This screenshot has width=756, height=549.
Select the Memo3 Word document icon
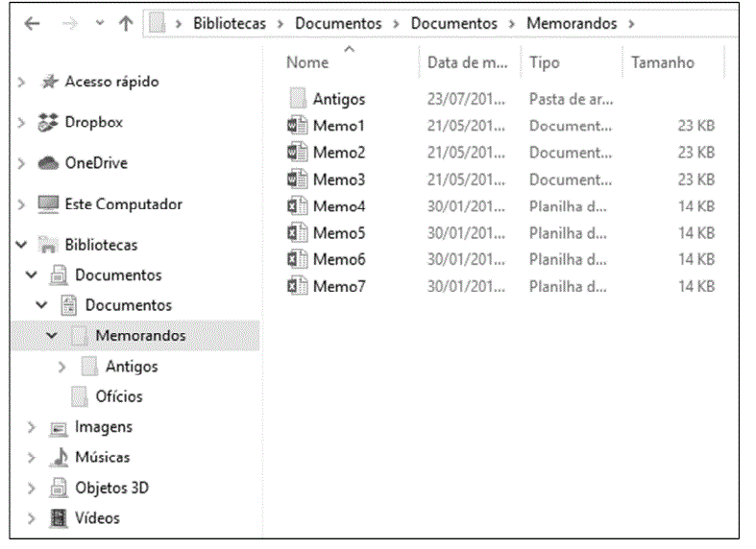[297, 179]
